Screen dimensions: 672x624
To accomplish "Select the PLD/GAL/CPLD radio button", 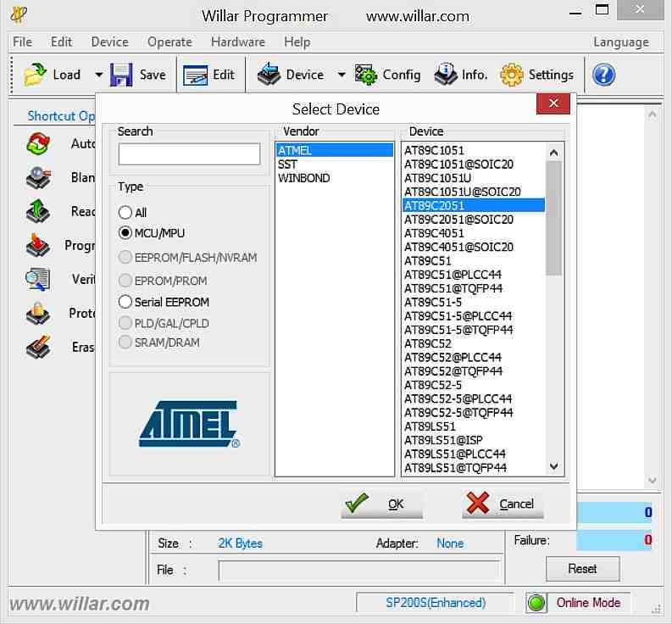I will click(x=125, y=323).
